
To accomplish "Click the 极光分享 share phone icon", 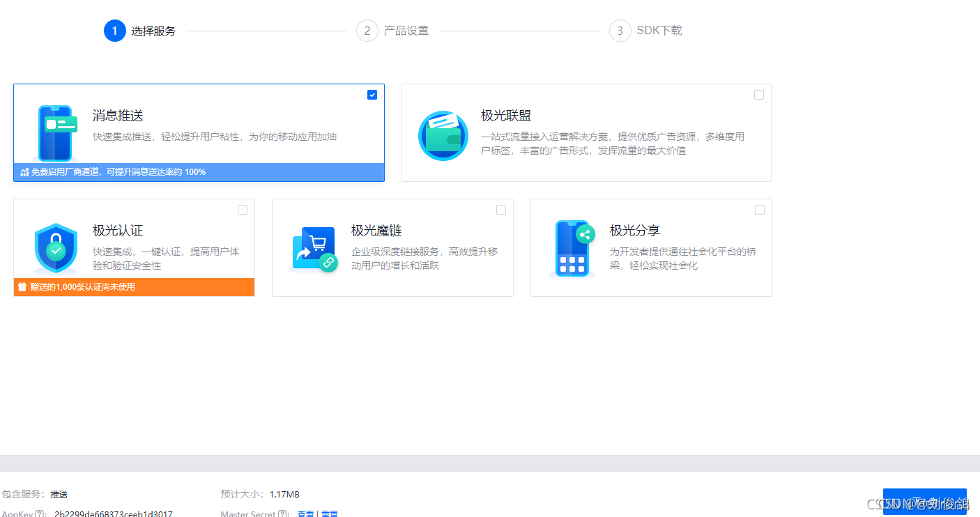I will (x=574, y=248).
